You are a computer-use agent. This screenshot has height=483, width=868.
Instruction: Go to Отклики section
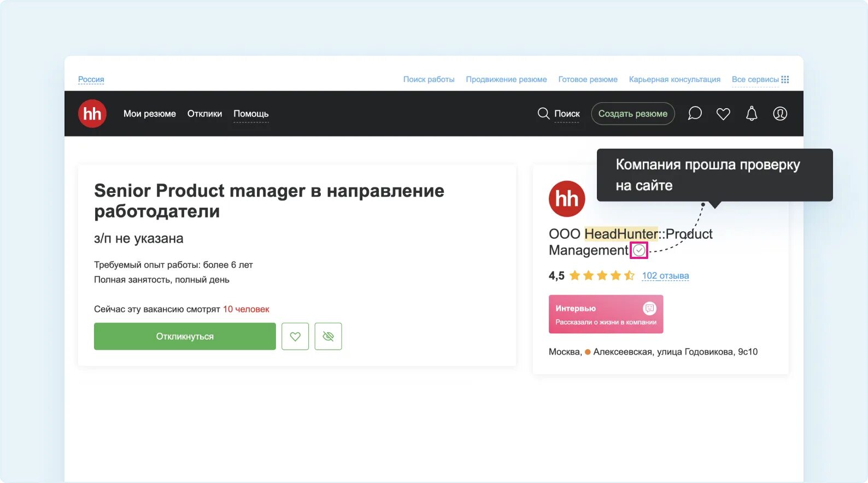pos(204,114)
